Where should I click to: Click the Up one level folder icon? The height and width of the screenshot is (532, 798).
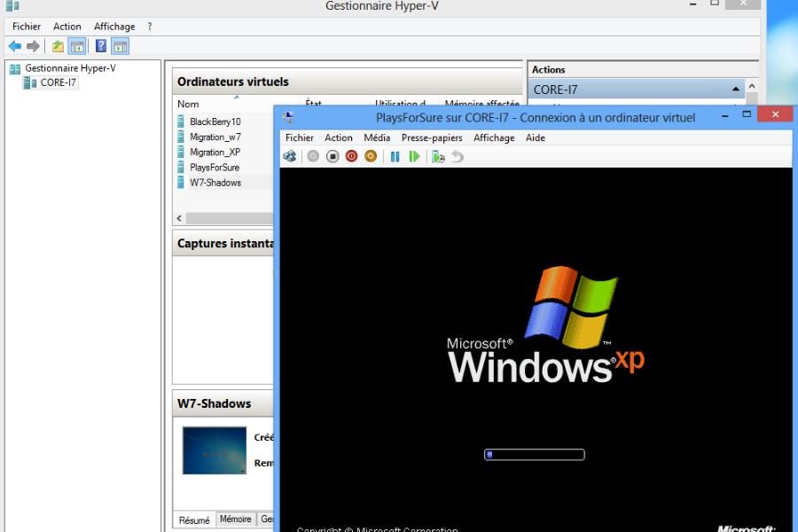click(x=58, y=46)
